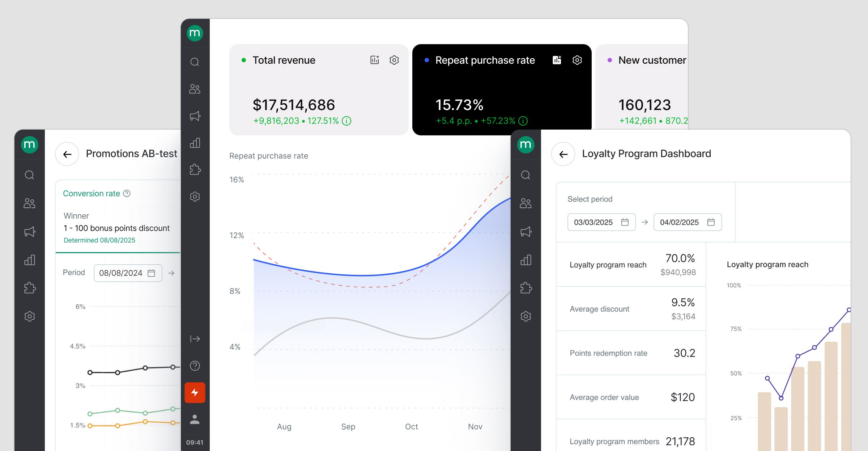The image size is (868, 451).
Task: Click expand sidebar arrow icon
Action: [x=195, y=339]
